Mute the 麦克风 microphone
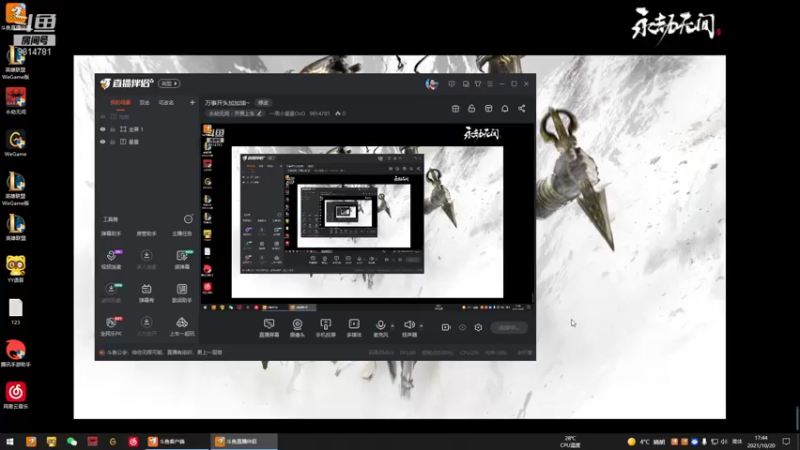 [380, 328]
